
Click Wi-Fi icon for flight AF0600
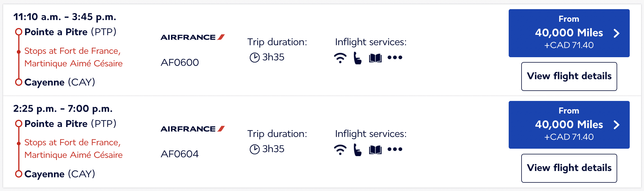click(x=340, y=58)
